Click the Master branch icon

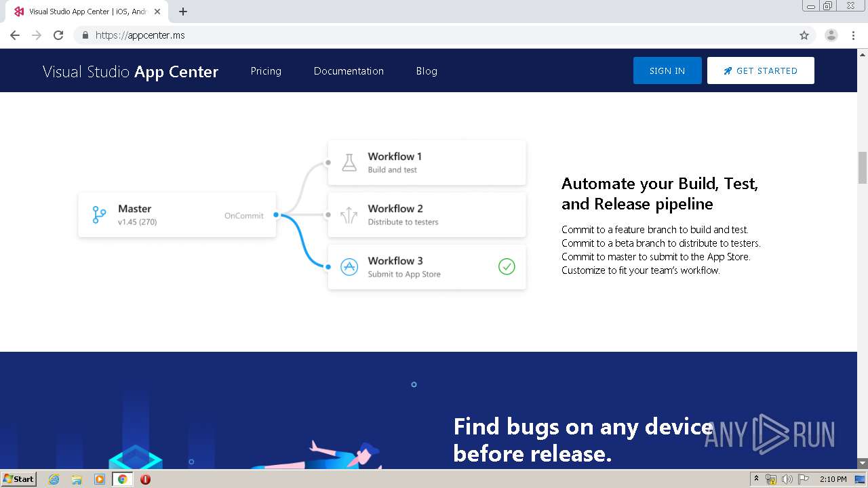[x=99, y=215]
